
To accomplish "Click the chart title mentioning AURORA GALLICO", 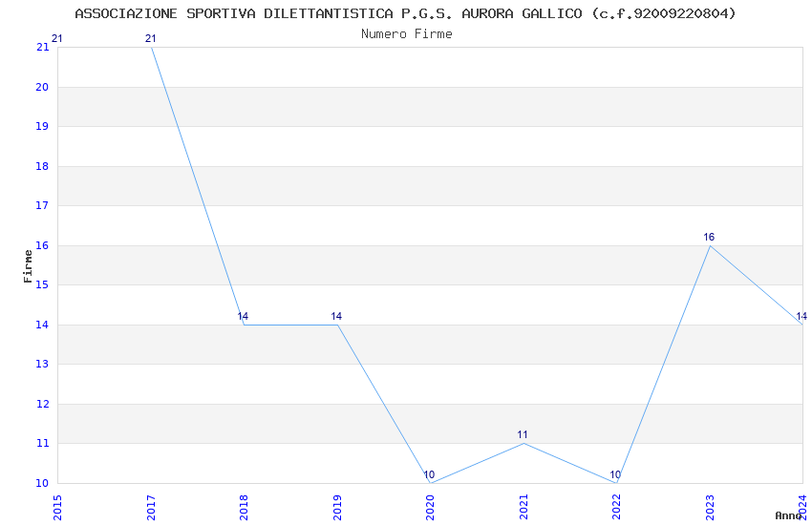I will point(405,13).
